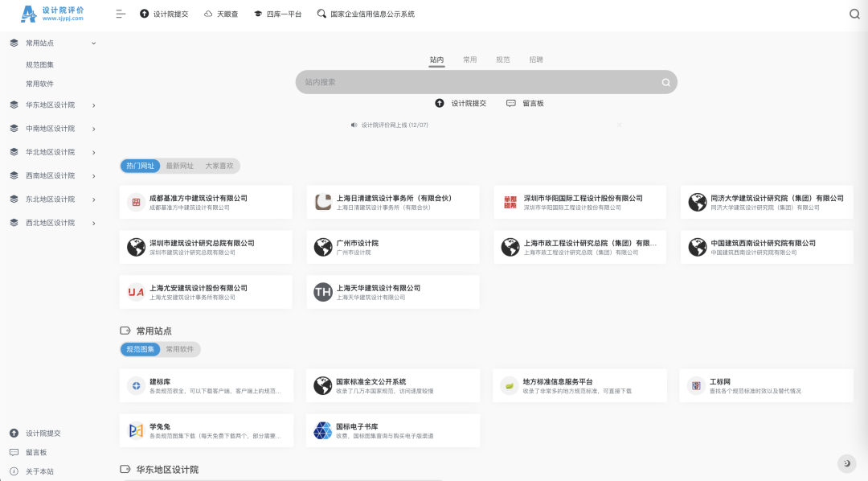This screenshot has width=868, height=481.
Task: Dismiss the announcement with the close X
Action: pyautogui.click(x=619, y=125)
